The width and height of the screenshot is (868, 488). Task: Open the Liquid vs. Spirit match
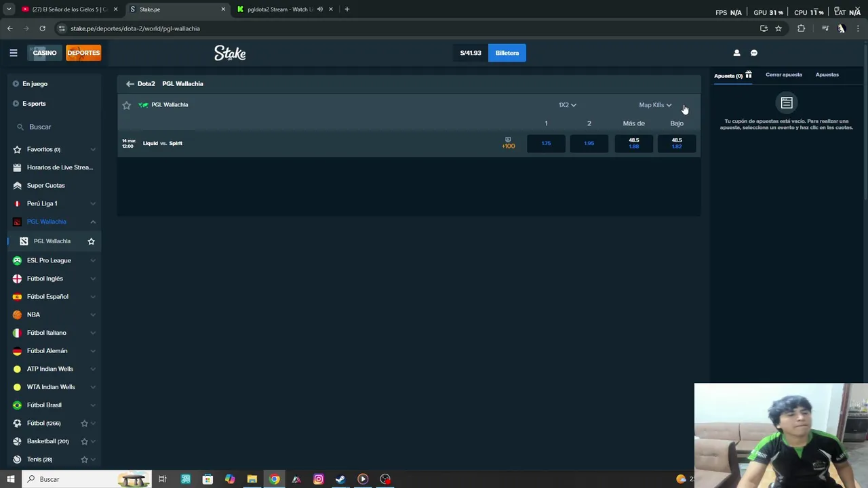[163, 144]
